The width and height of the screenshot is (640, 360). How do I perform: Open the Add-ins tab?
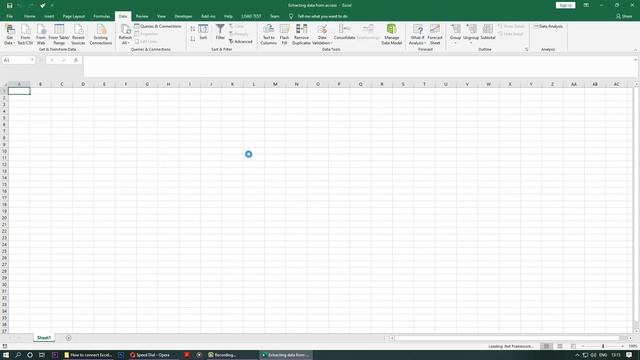pos(208,16)
